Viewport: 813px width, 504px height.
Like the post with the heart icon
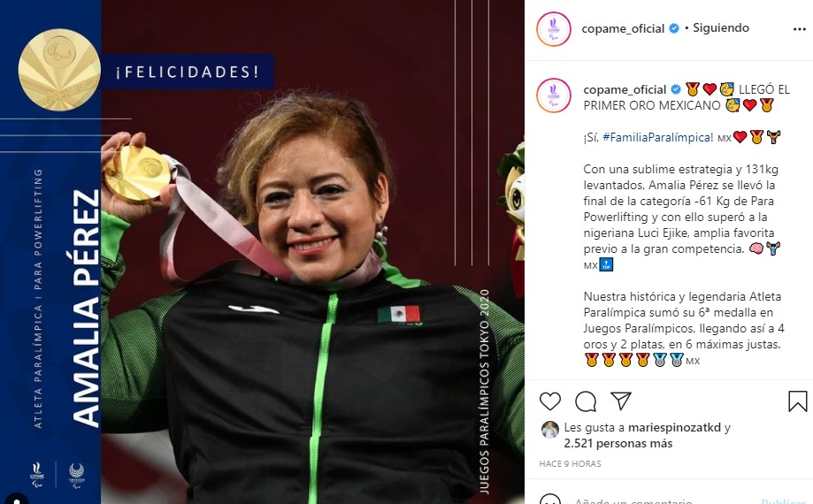click(550, 401)
